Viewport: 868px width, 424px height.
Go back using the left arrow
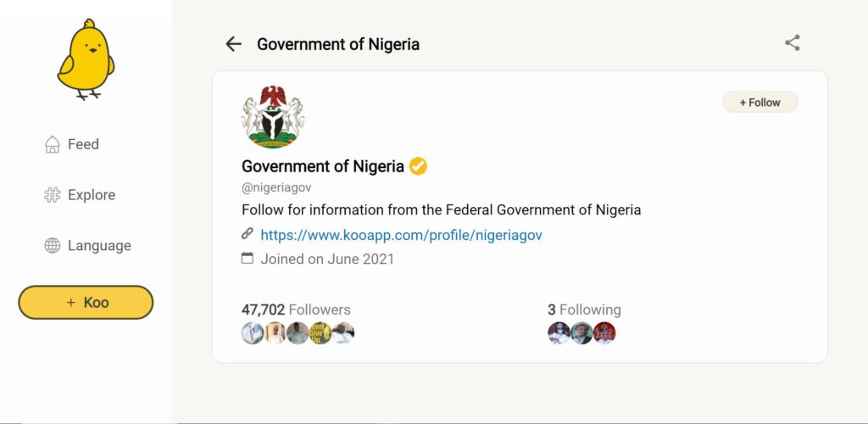pos(234,44)
